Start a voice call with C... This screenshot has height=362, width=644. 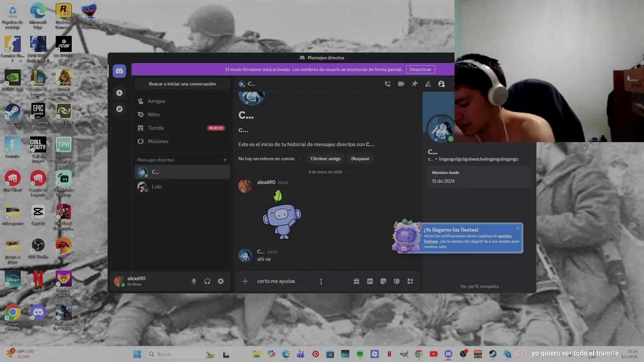tap(387, 84)
